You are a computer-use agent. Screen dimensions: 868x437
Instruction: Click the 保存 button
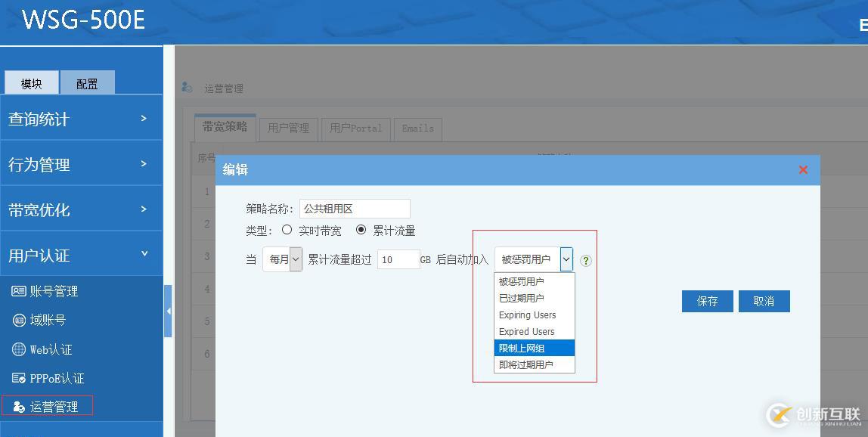click(x=708, y=302)
